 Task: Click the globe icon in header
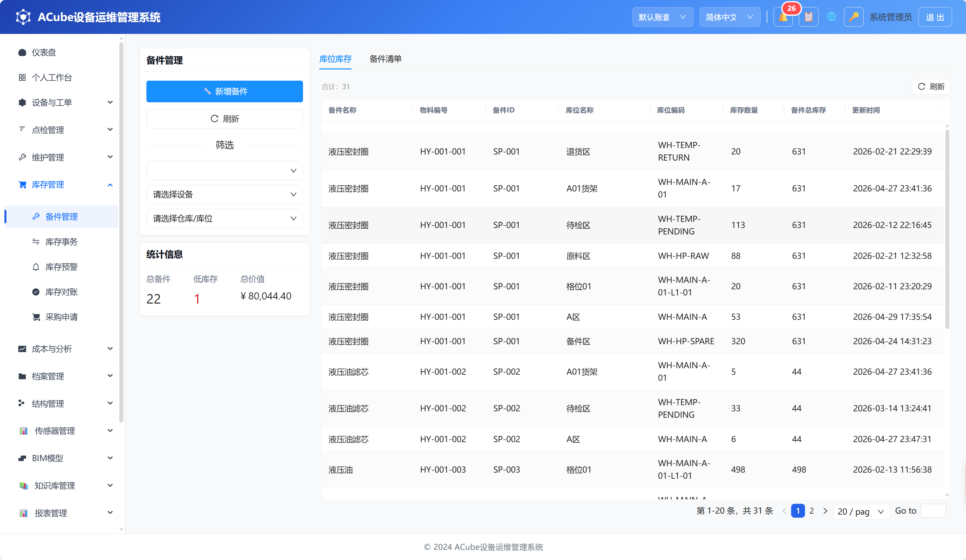(831, 17)
